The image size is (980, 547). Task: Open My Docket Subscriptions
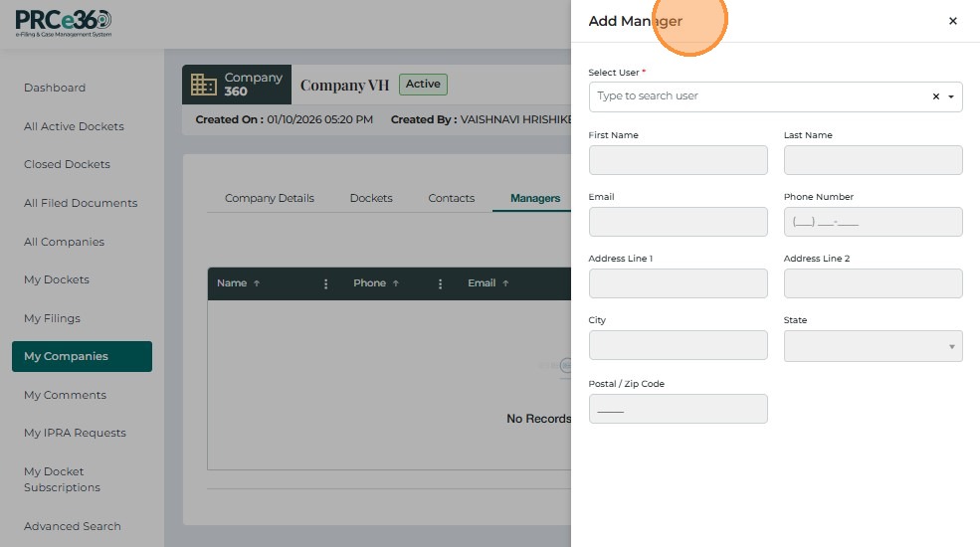[62, 479]
